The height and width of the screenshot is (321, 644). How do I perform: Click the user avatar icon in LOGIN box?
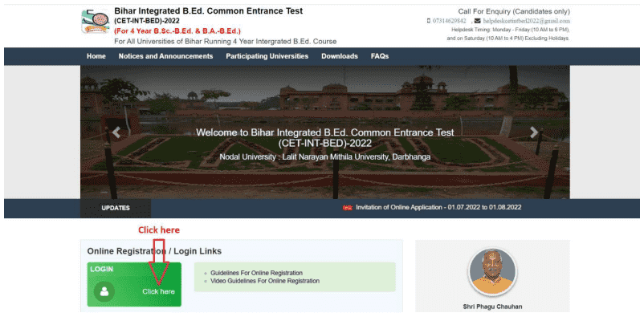click(x=103, y=291)
